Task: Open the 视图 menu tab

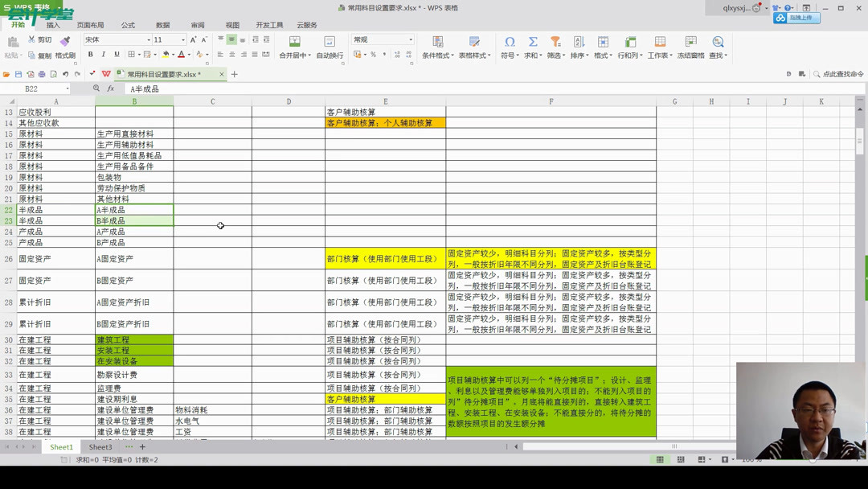Action: pyautogui.click(x=231, y=24)
